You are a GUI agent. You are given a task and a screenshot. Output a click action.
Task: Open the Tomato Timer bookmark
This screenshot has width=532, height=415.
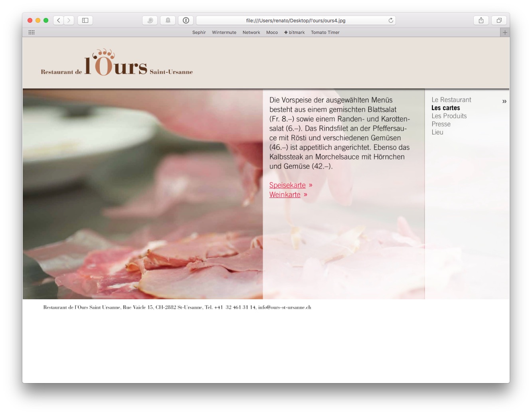325,32
